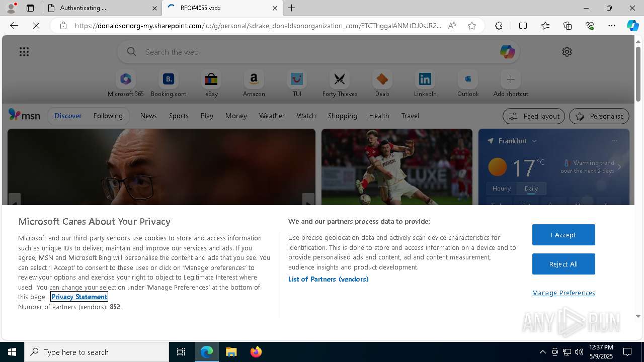The image size is (644, 362).
Task: Stop loading the page
Action: pos(36,26)
